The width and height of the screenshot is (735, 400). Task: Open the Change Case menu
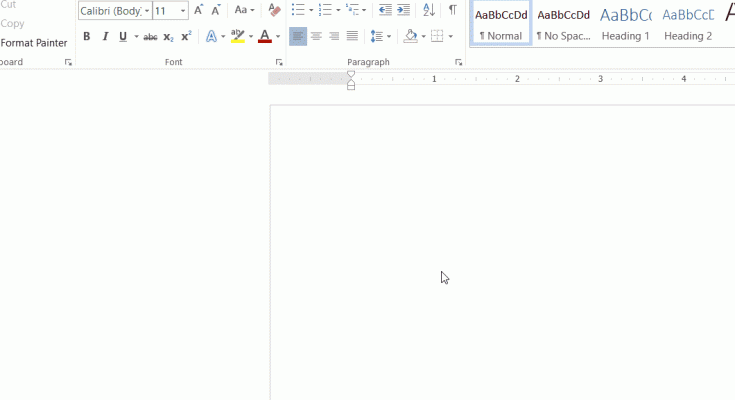click(244, 10)
